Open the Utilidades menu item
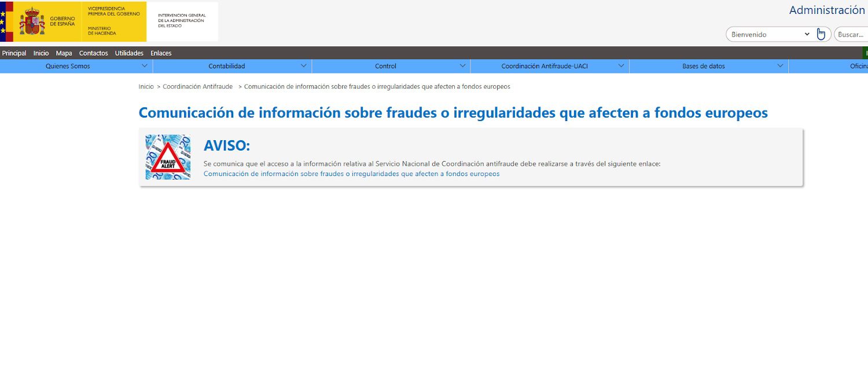The height and width of the screenshot is (384, 868). [x=129, y=53]
